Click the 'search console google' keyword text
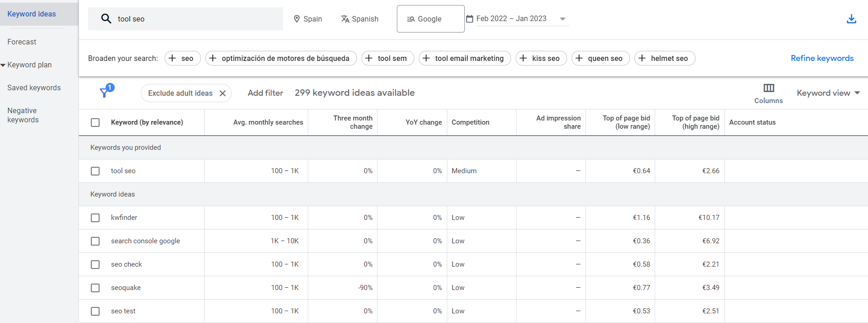 pos(145,241)
